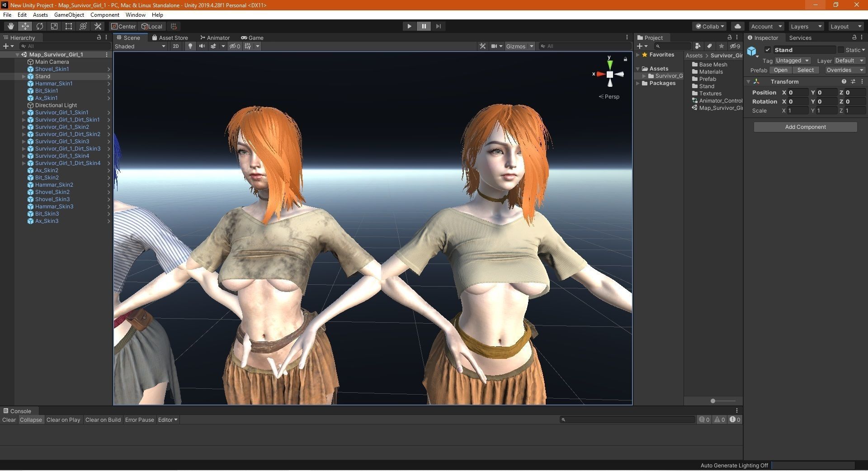
Task: Select the Hand tool in toolbar
Action: click(10, 26)
